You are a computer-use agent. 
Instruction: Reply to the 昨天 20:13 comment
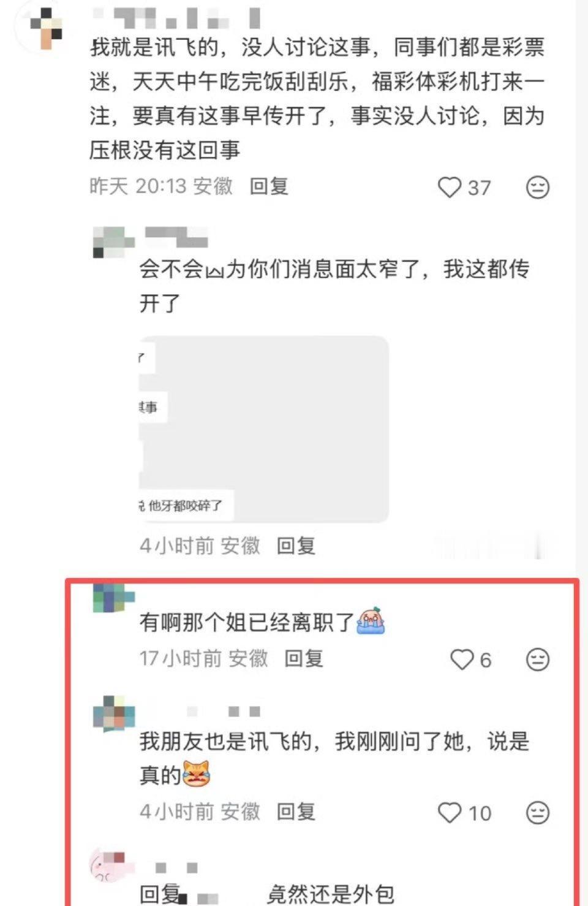click(x=269, y=186)
